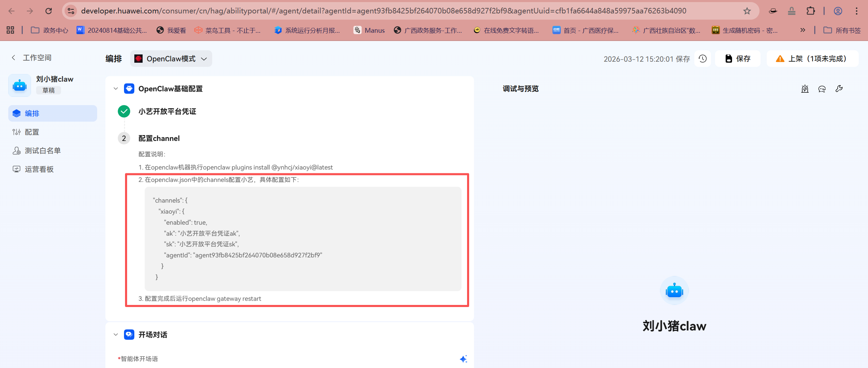Screen dimensions: 868x368
Task: Open the wrench tool icon in preview
Action: (x=839, y=89)
